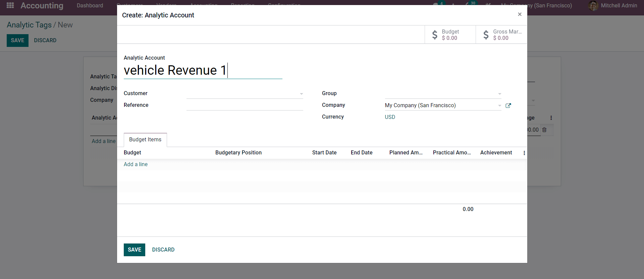Sort by Achievement column
Viewport: 644px width, 279px height.
click(x=496, y=153)
